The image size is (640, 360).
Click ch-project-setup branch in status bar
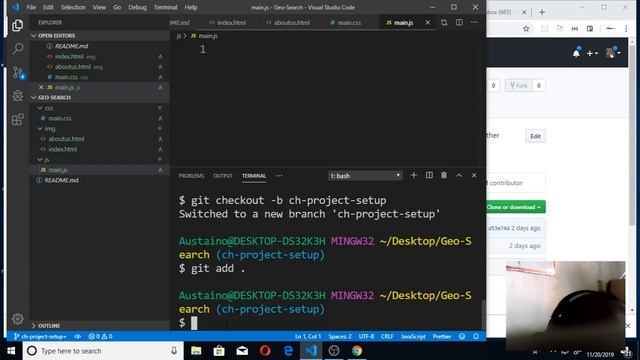pos(40,336)
